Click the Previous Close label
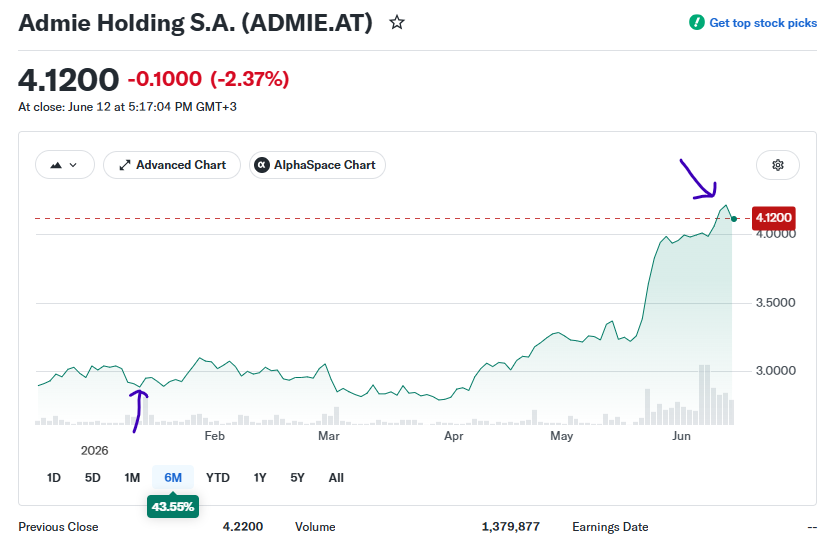Image resolution: width=821 pixels, height=534 pixels. click(x=58, y=527)
